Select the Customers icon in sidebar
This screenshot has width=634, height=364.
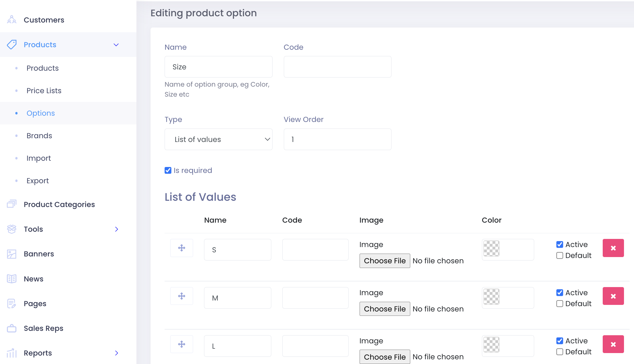(x=12, y=19)
